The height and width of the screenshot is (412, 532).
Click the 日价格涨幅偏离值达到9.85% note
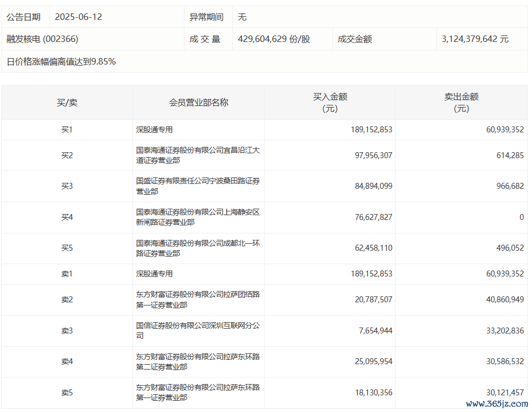pos(61,61)
